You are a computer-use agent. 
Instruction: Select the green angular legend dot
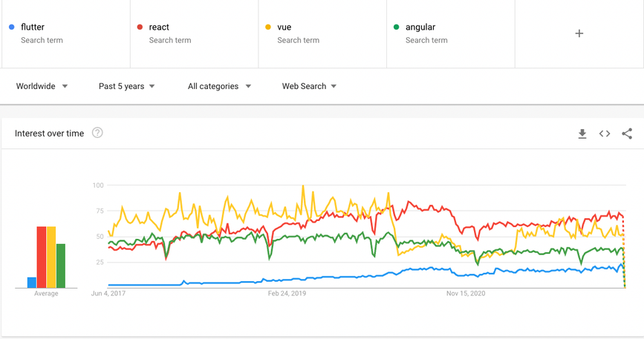pos(397,27)
